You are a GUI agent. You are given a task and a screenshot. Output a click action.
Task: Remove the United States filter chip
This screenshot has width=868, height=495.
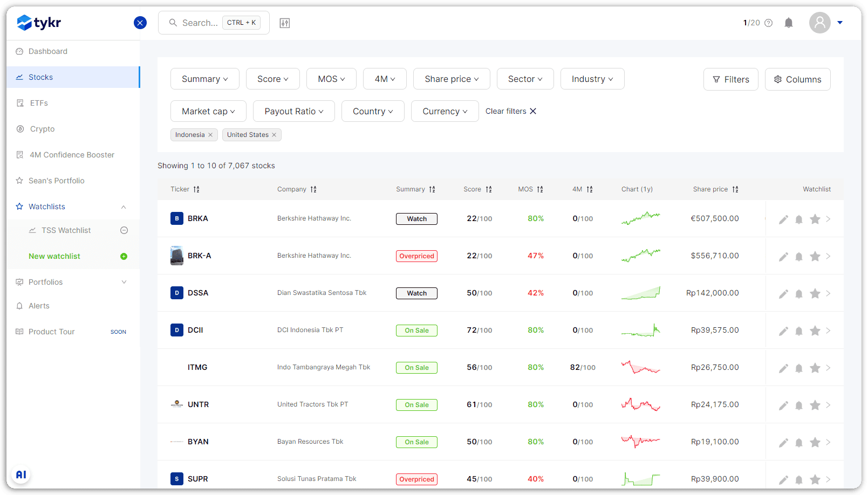pos(274,135)
